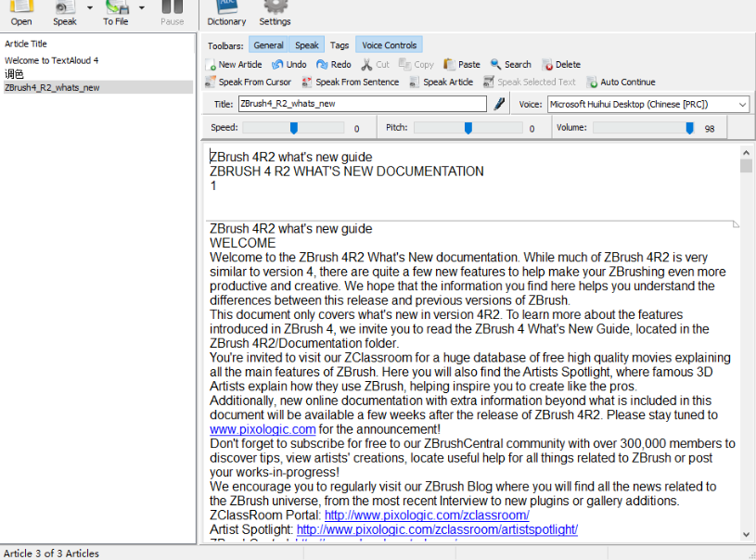Click the Open toolbar button
Viewport: 756px width, 560px height.
pos(21,13)
